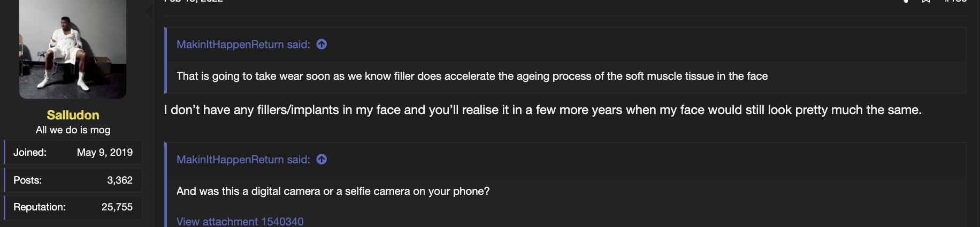Click the 3,362 posts count
The height and width of the screenshot is (227, 980).
tap(120, 180)
